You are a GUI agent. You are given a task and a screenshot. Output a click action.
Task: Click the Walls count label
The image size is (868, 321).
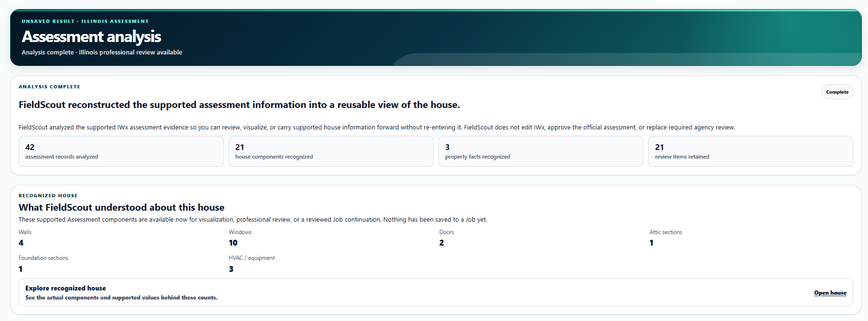pyautogui.click(x=25, y=232)
